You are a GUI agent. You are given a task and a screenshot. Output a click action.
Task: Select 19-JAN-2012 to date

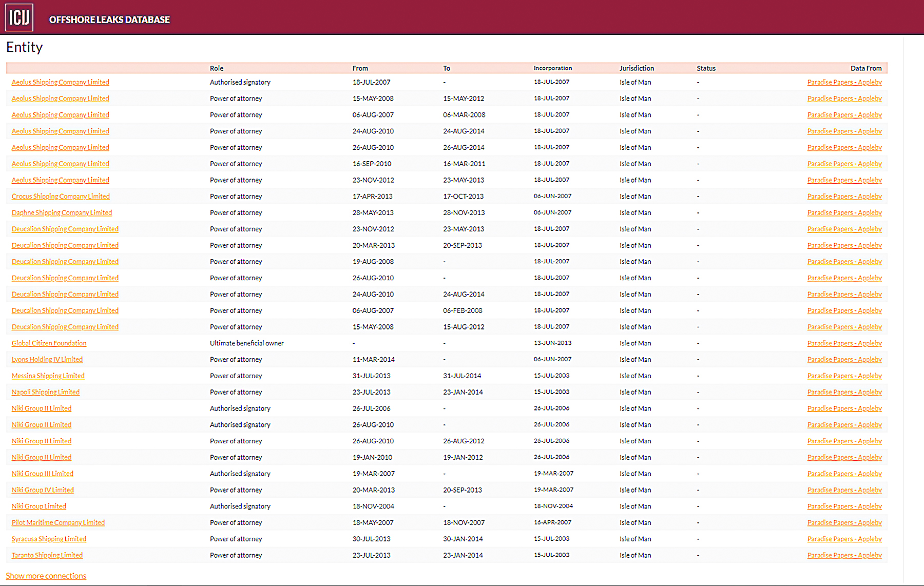463,458
